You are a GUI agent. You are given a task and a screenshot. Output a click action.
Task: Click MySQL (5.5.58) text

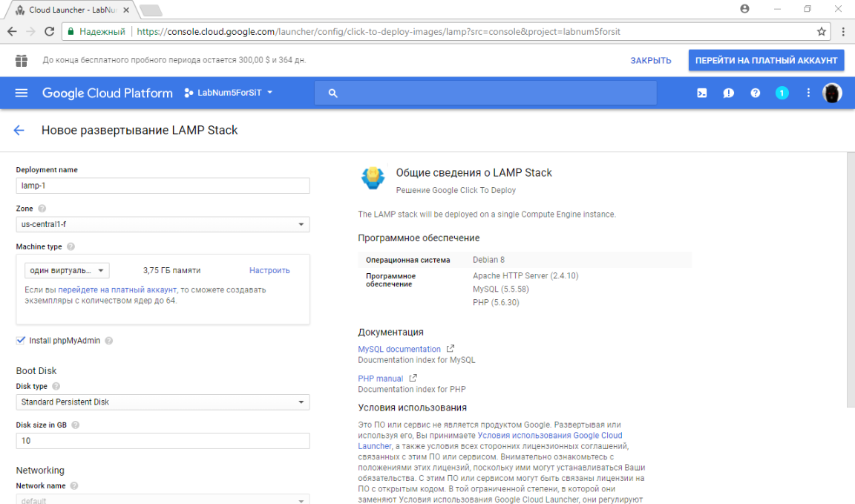[x=500, y=289]
